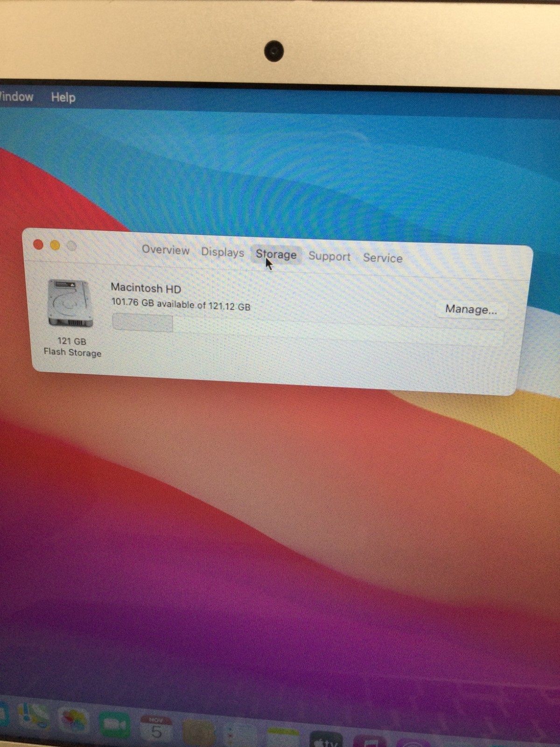The height and width of the screenshot is (747, 560).
Task: Open the Help menu
Action: pyautogui.click(x=63, y=97)
